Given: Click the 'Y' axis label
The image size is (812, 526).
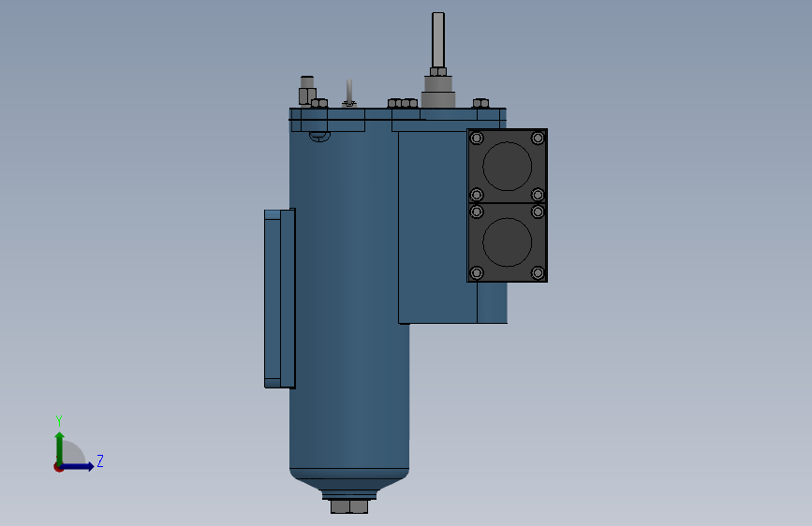Looking at the screenshot, I should [59, 421].
